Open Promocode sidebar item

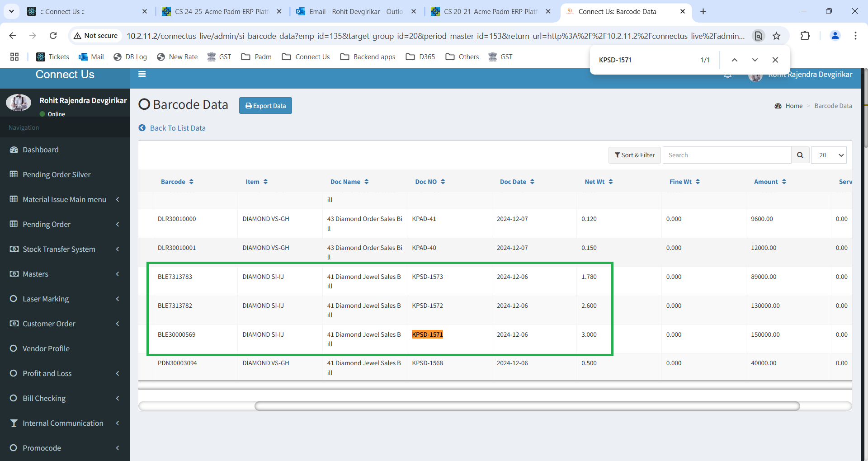coord(65,448)
